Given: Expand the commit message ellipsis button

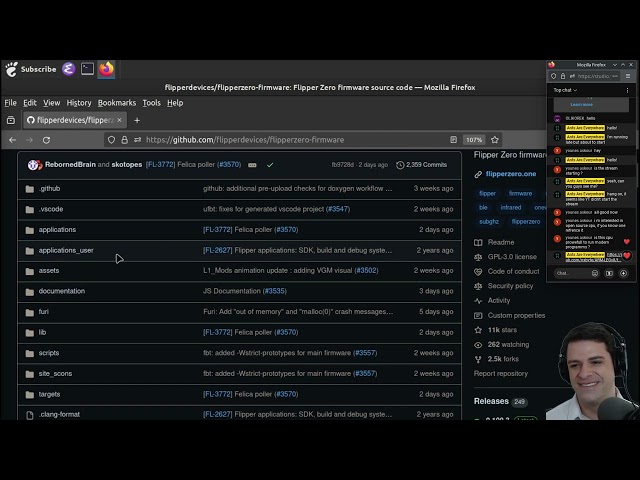Looking at the screenshot, I should tap(253, 164).
